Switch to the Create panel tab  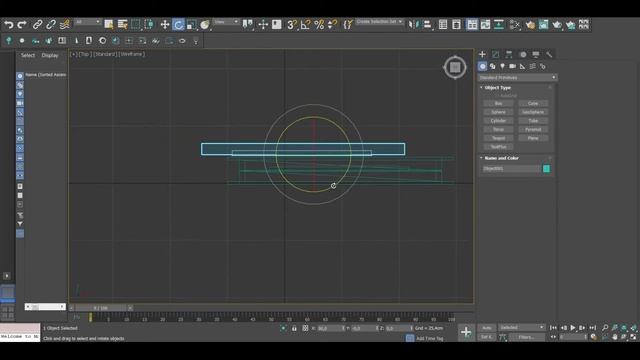(482, 54)
